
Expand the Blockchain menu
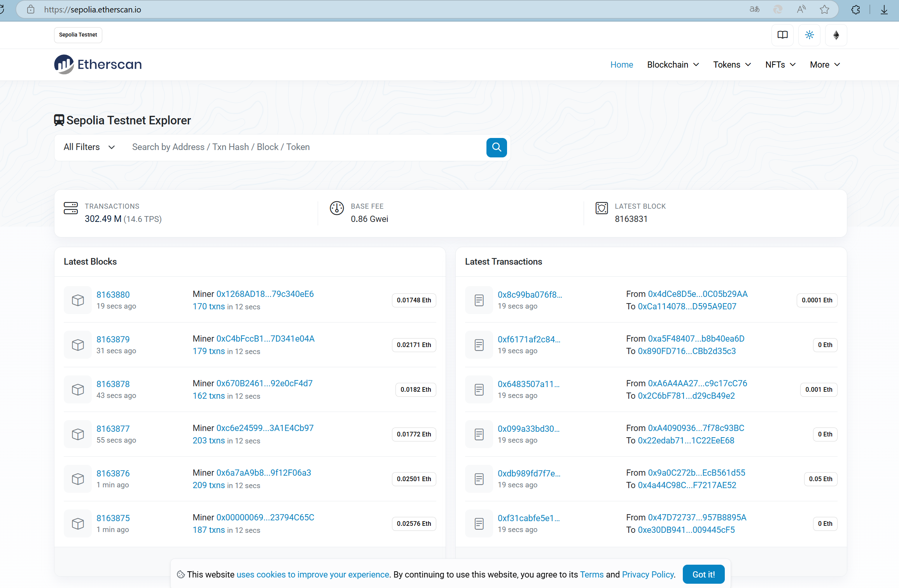coord(673,65)
